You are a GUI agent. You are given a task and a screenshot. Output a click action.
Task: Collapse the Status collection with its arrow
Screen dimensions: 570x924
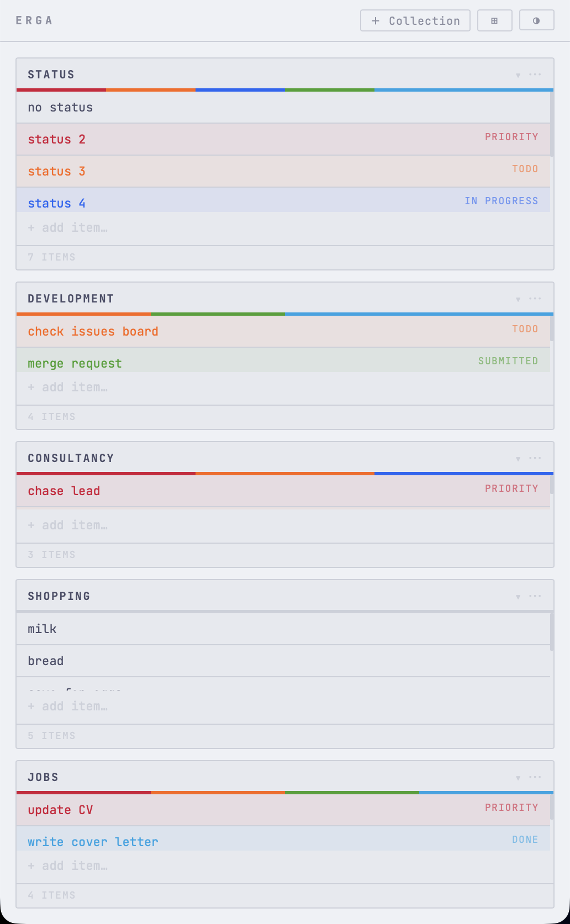pos(518,75)
